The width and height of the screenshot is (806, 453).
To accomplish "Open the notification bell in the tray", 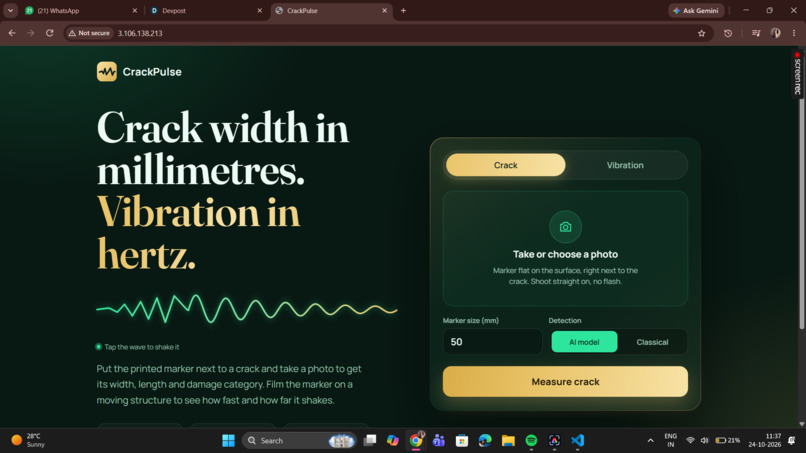I will pos(792,441).
